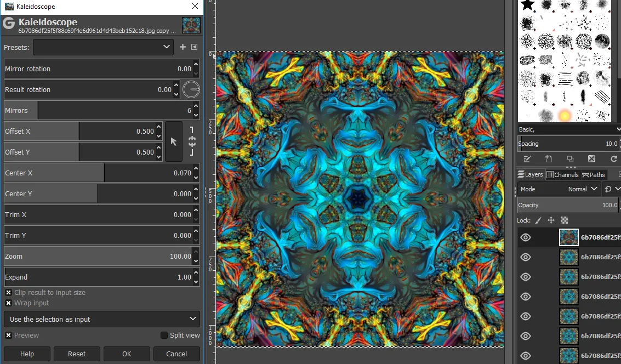This screenshot has height=364, width=621.
Task: Click the Basic brush tag filter field
Action: (x=569, y=129)
